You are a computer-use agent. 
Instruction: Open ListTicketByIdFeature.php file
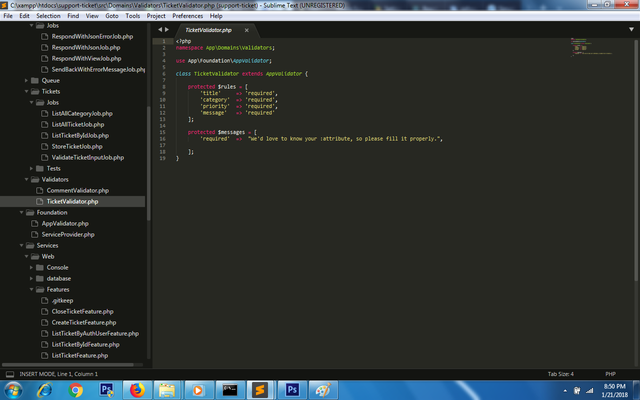[x=85, y=345]
